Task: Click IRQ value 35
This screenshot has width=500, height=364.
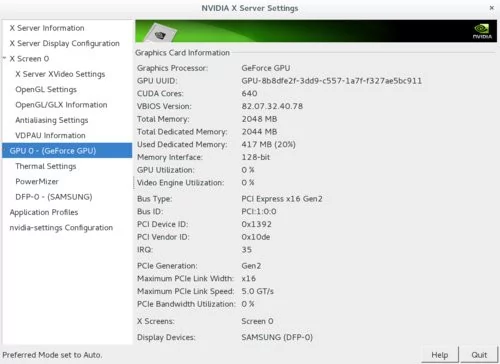Action: click(247, 249)
